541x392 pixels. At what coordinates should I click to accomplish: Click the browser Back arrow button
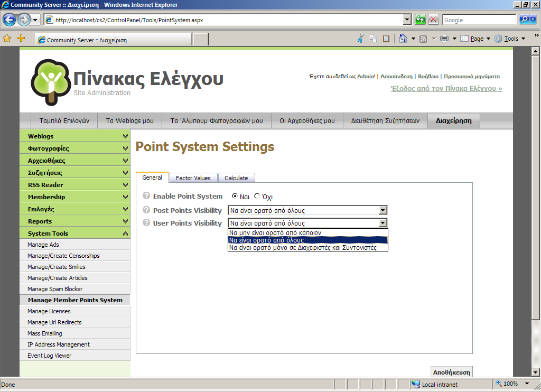tap(10, 20)
